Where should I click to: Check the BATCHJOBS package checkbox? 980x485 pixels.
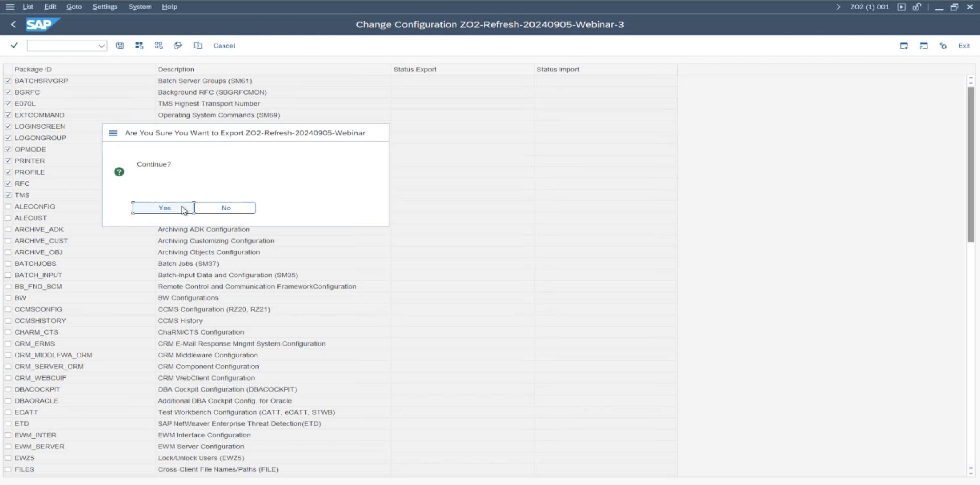(x=8, y=264)
